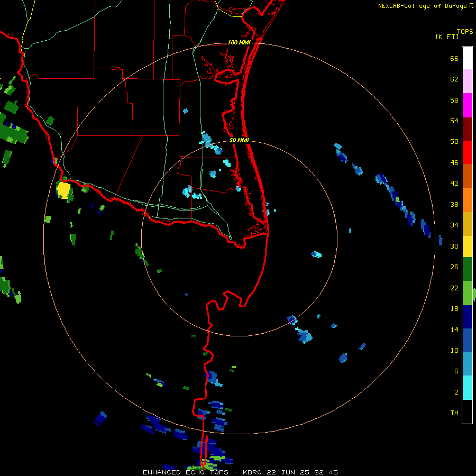The image size is (476, 476).
Task: Click the NEXLAB-College of DuPage label
Action: coord(422,6)
